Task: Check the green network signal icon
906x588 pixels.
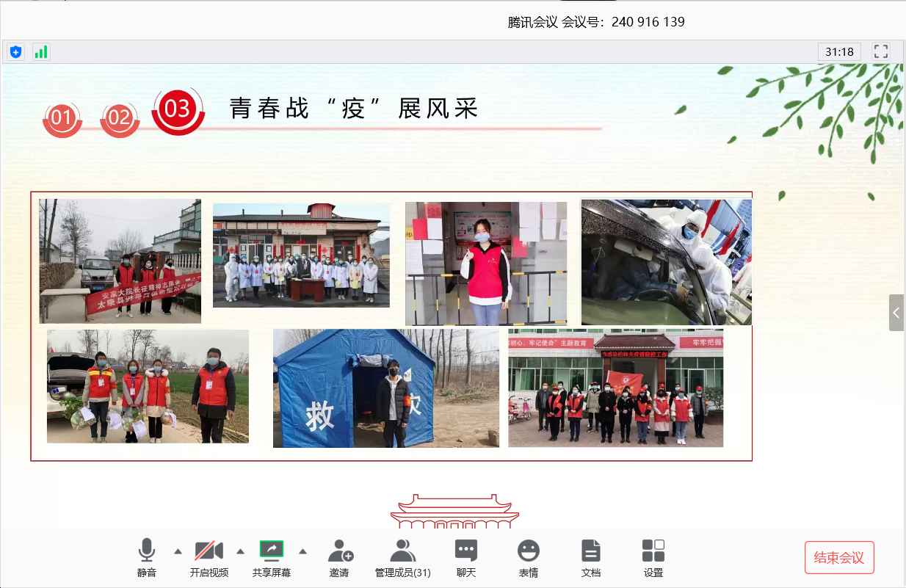Action: pos(41,52)
